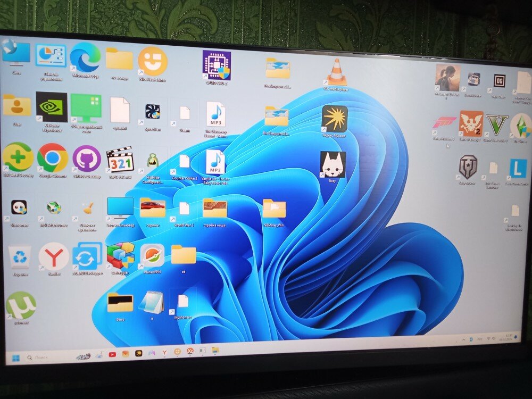Open the NBMiner_Win folder
The width and height of the screenshot is (532, 399).
274,212
